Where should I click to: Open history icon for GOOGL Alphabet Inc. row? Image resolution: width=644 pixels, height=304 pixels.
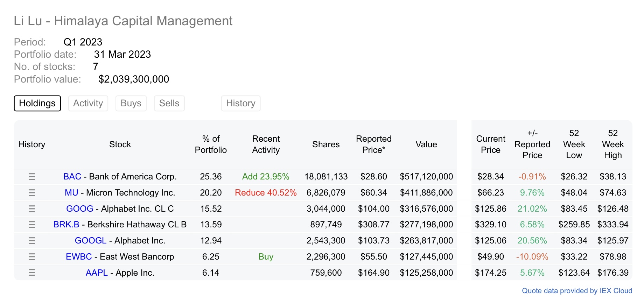coord(32,241)
